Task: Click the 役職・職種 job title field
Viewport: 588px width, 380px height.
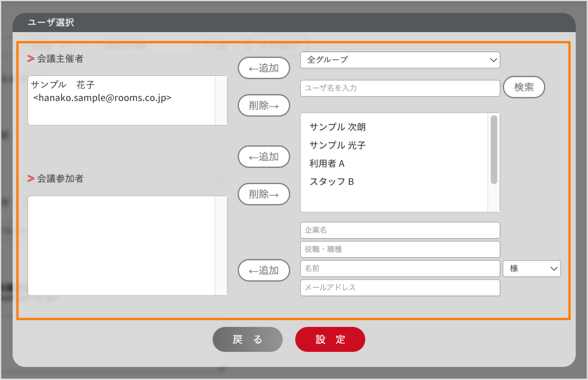Action: pos(400,249)
